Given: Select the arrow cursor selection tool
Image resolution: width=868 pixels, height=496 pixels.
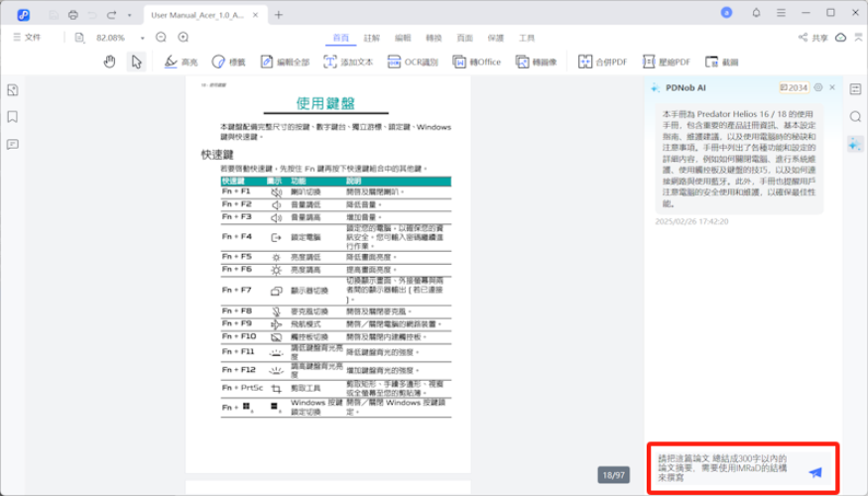Looking at the screenshot, I should pyautogui.click(x=136, y=62).
